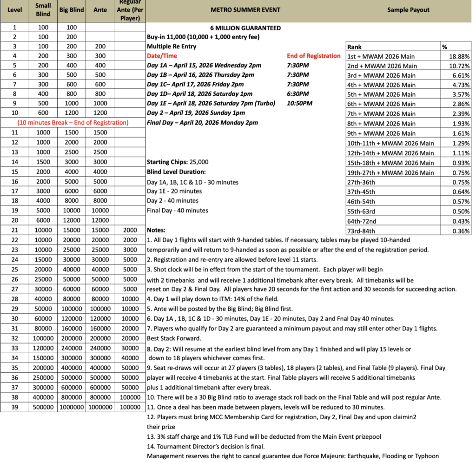
Task: Select the 10 minutes Break row
Action: pos(74,122)
